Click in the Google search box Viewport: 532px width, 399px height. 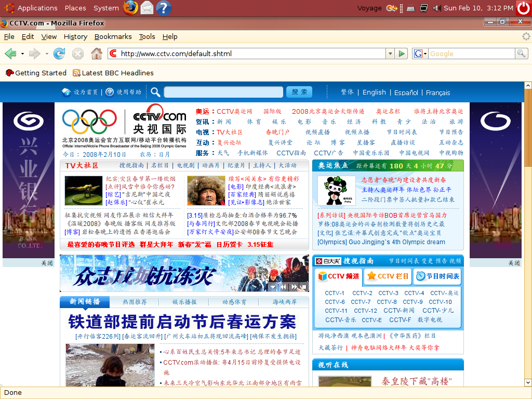tap(472, 54)
